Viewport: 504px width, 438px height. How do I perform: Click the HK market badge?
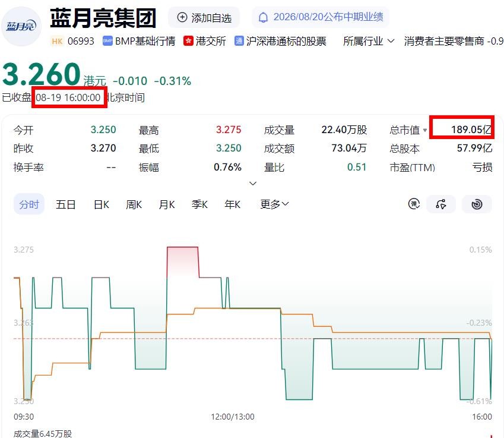[57, 41]
